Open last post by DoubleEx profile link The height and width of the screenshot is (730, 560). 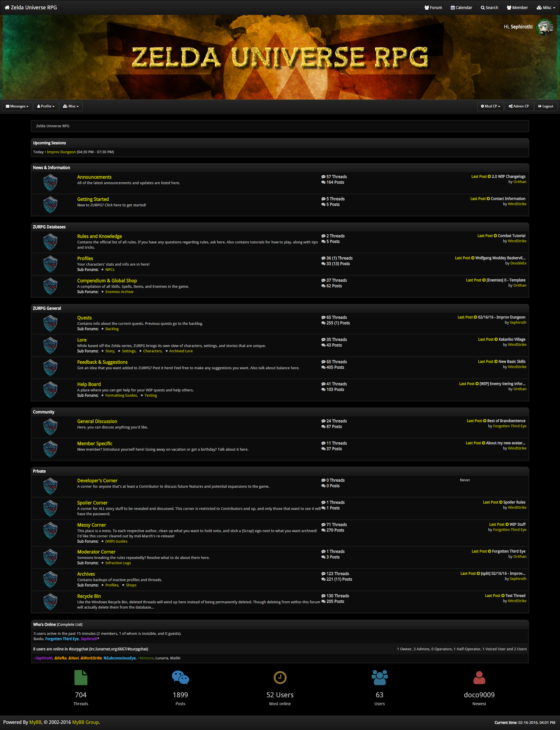pyautogui.click(x=518, y=264)
